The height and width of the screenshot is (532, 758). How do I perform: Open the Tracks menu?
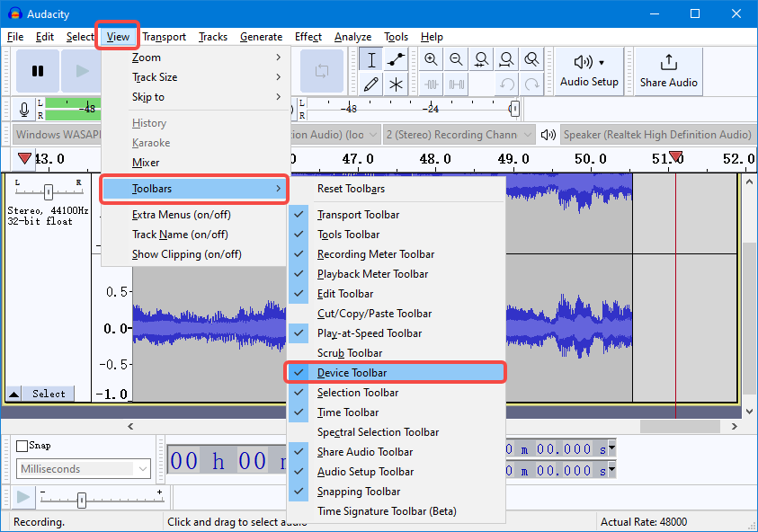[213, 37]
